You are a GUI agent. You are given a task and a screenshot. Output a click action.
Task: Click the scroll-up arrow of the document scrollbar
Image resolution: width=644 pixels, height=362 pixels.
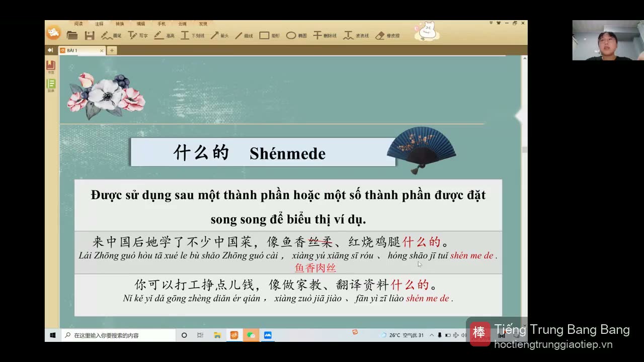click(x=525, y=58)
